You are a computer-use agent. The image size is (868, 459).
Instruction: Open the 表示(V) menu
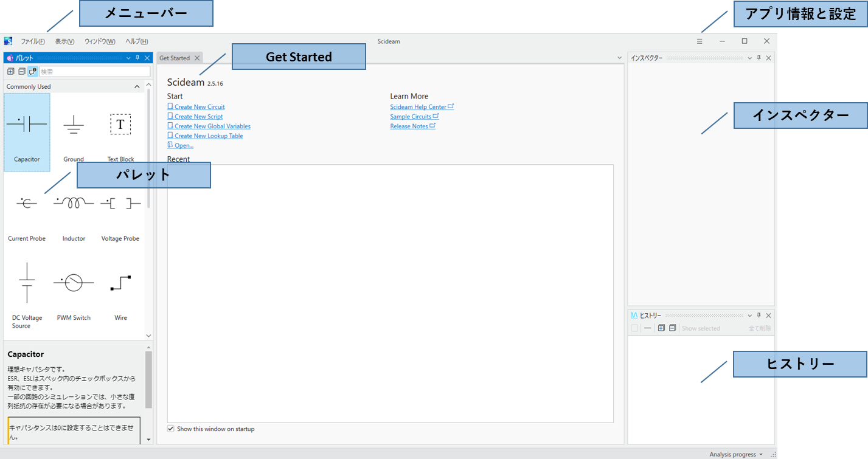(64, 41)
